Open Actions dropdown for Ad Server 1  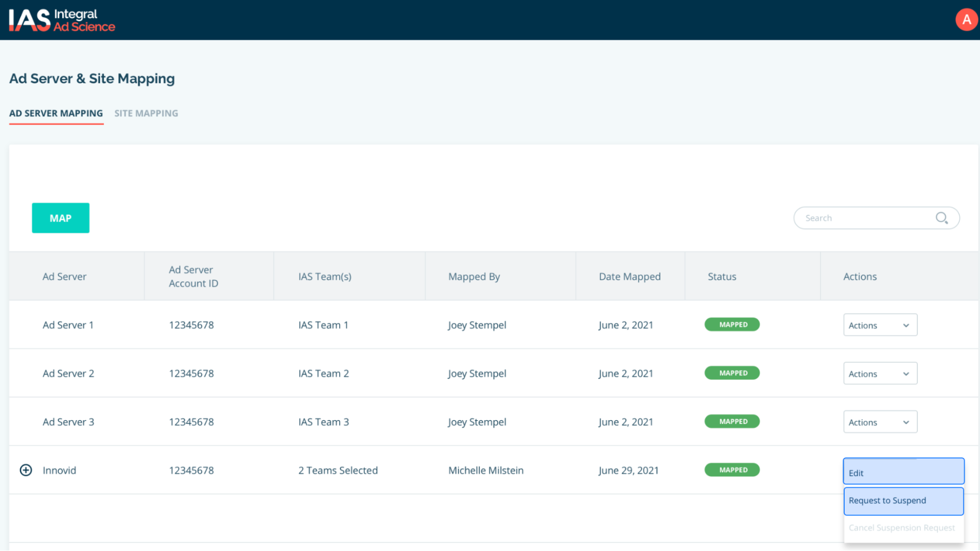(x=880, y=325)
